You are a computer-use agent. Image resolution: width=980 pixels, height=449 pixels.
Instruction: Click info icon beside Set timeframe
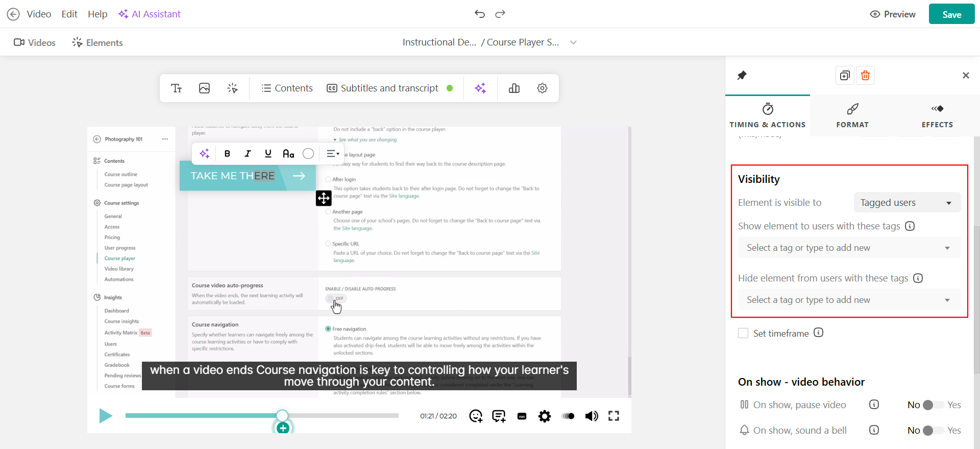818,333
